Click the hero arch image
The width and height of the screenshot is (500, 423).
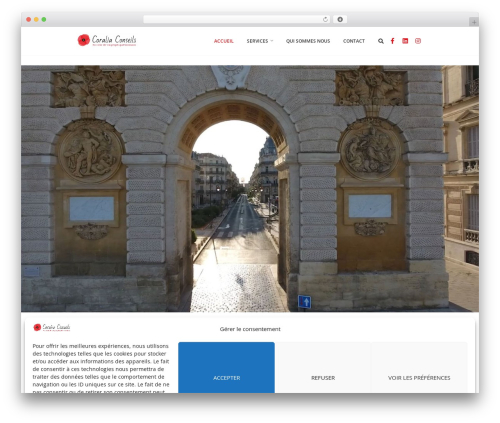250,189
